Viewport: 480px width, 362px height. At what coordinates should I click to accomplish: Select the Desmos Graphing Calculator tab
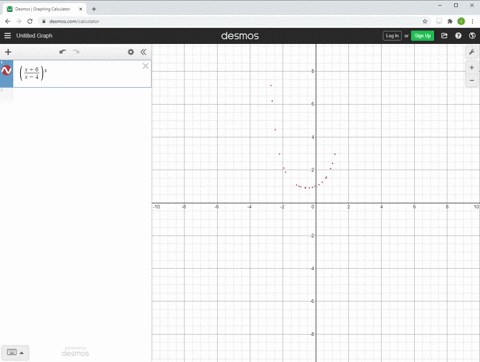pos(43,9)
